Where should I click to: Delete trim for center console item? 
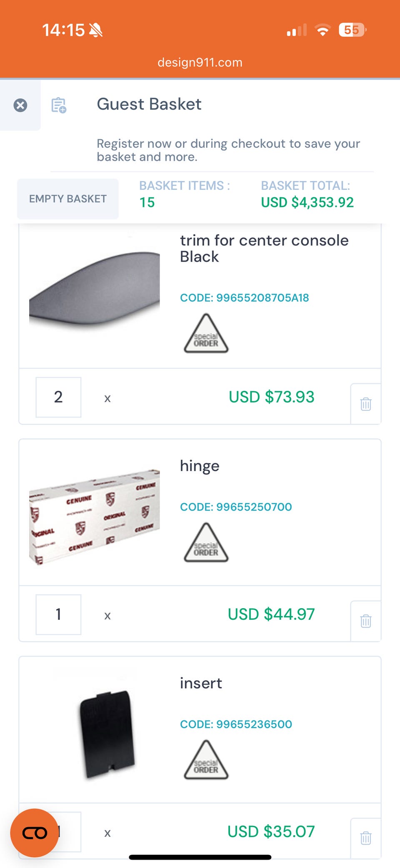pos(365,404)
